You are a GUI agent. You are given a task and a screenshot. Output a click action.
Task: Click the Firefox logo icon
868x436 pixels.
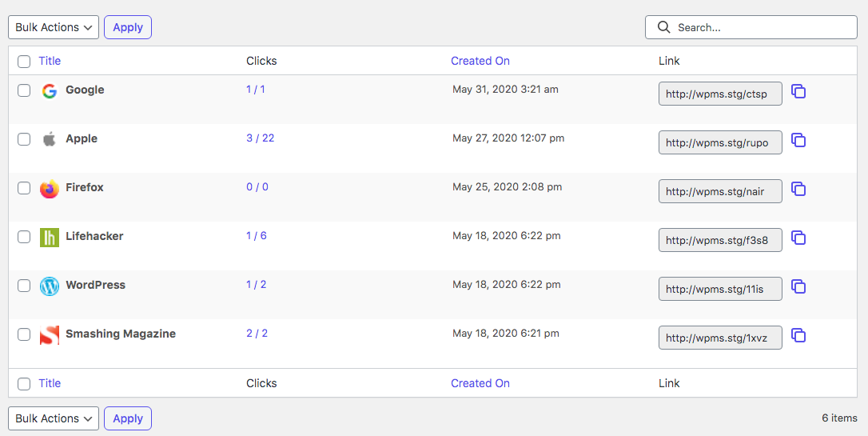pyautogui.click(x=50, y=189)
